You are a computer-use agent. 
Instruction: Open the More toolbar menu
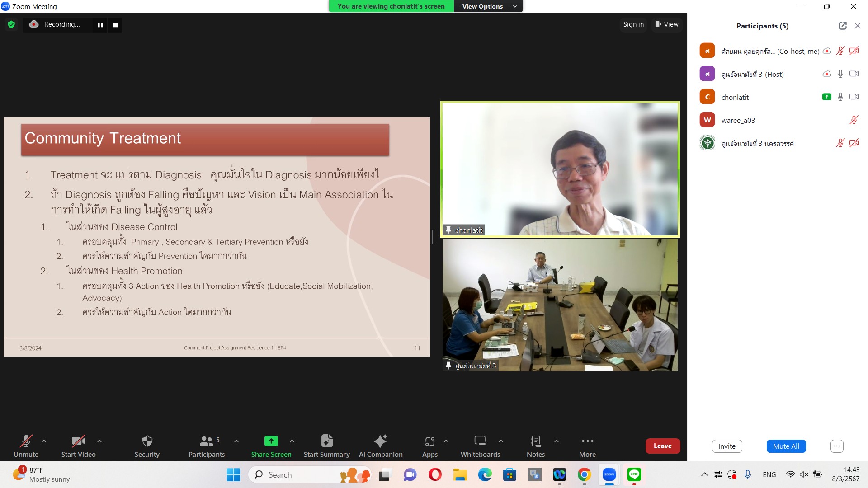pyautogui.click(x=587, y=441)
